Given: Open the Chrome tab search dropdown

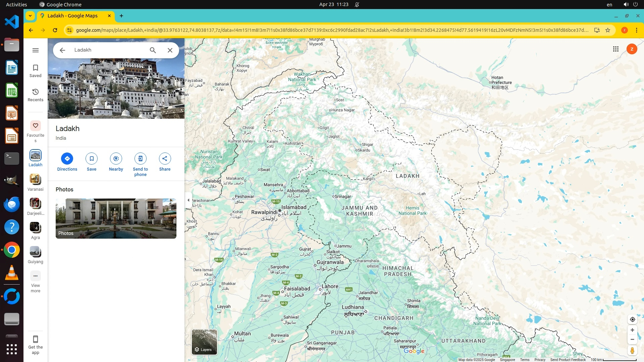Looking at the screenshot, I should point(30,16).
